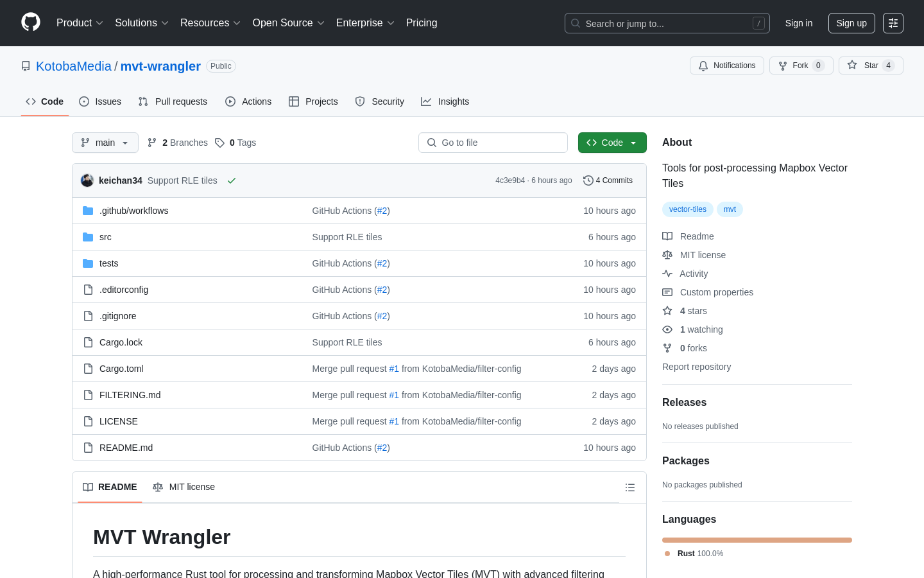
Task: Open commit hash 4c3e9b4
Action: pos(510,180)
